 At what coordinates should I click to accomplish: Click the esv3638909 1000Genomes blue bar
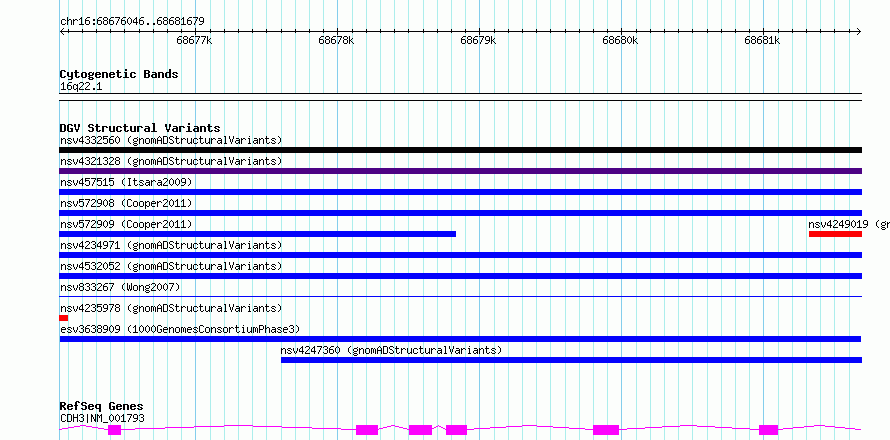pyautogui.click(x=460, y=339)
